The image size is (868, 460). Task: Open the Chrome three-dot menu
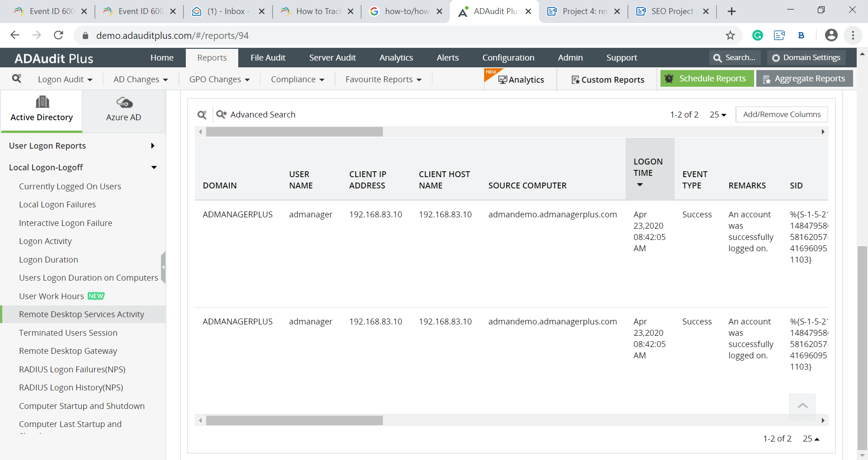click(x=853, y=35)
